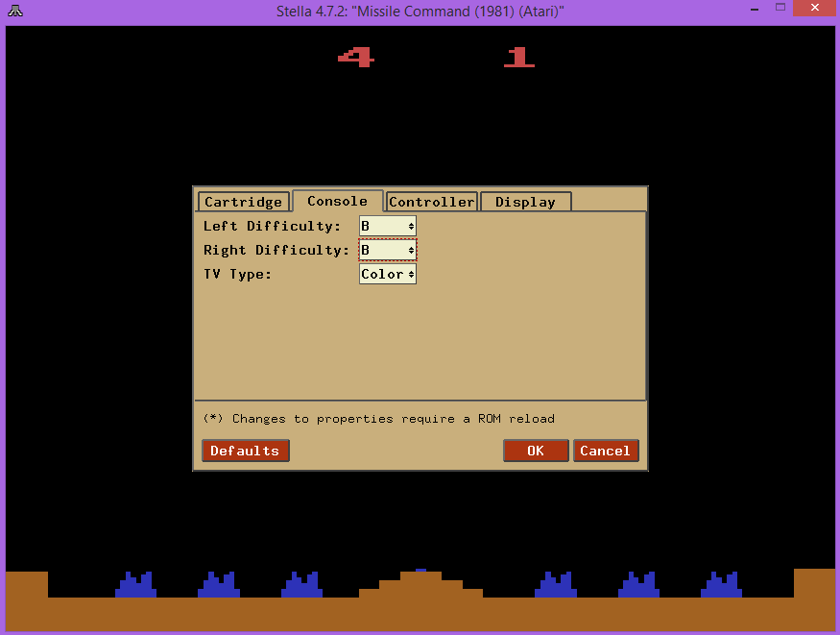Click the leftmost blue city

(x=135, y=584)
